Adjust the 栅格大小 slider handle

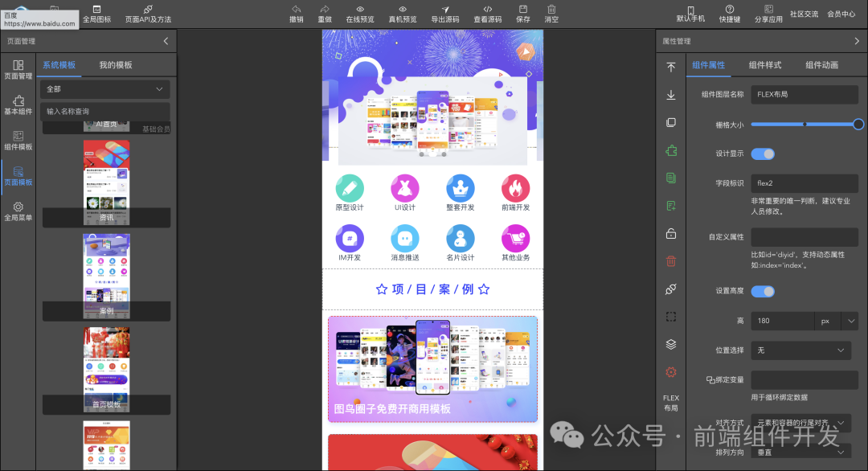[x=858, y=125]
